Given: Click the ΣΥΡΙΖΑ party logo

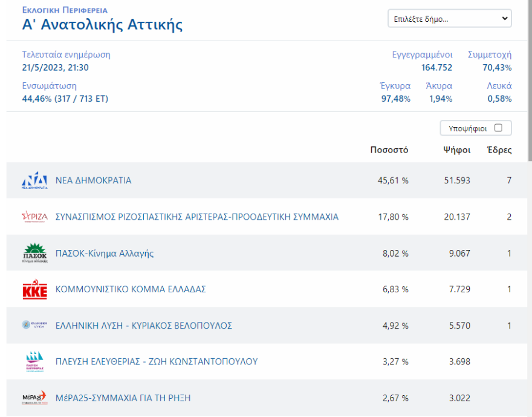Looking at the screenshot, I should coord(34,217).
